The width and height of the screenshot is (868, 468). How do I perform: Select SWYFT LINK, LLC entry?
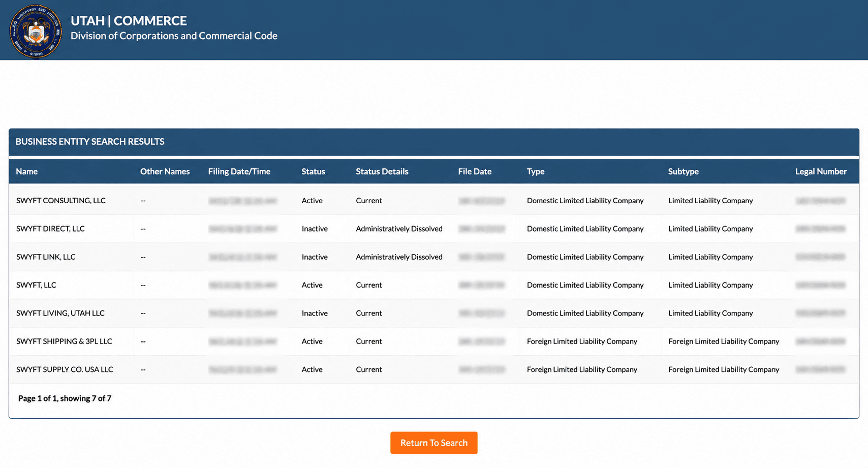pos(46,257)
